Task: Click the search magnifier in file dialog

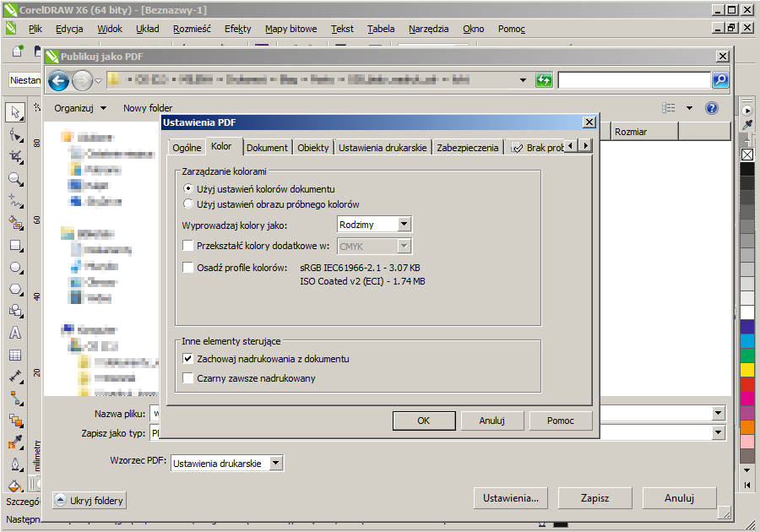Action: coord(720,79)
